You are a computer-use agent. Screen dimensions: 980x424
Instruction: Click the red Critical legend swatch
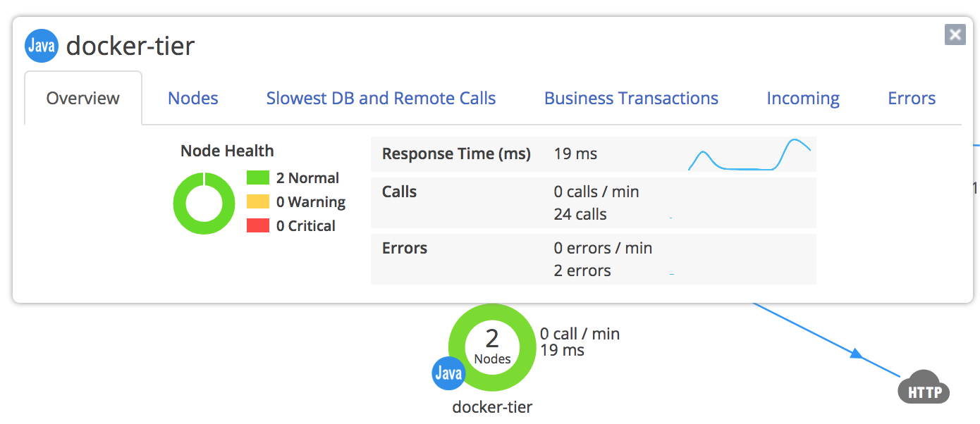coord(258,226)
